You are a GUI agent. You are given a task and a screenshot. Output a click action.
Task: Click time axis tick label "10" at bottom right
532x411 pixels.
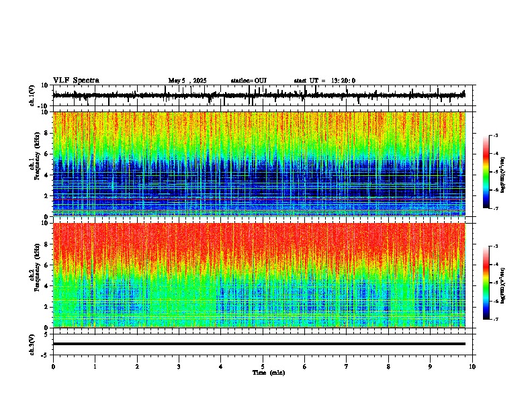point(472,367)
